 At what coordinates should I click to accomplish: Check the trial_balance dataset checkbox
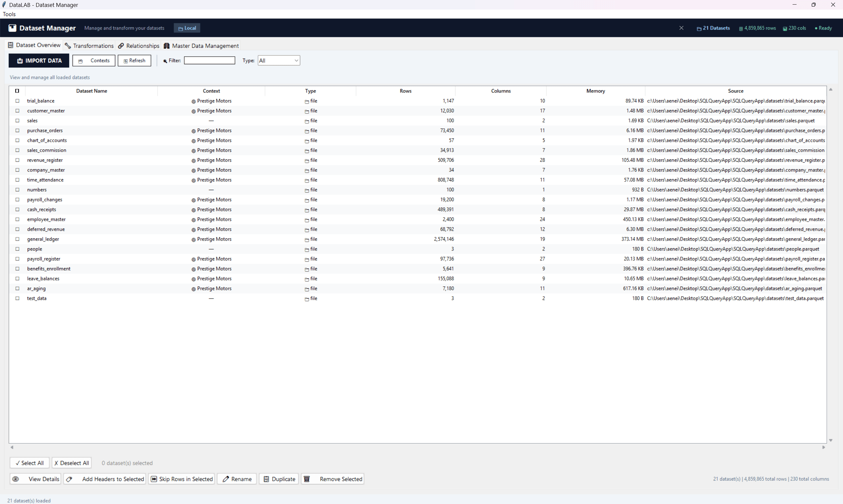17,100
